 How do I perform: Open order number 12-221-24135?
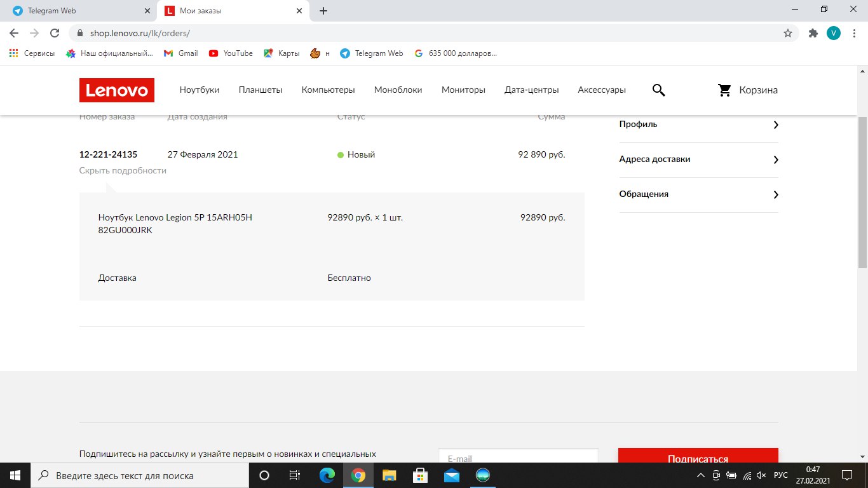coord(108,154)
